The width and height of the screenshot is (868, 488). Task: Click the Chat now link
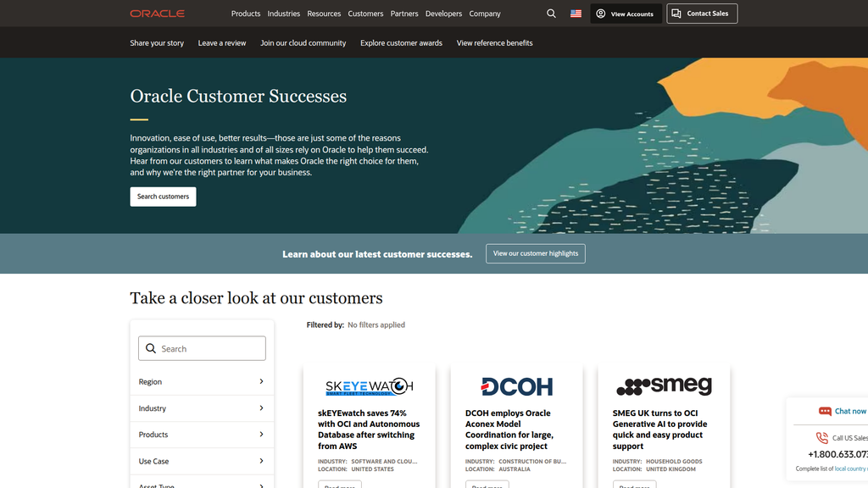850,411
